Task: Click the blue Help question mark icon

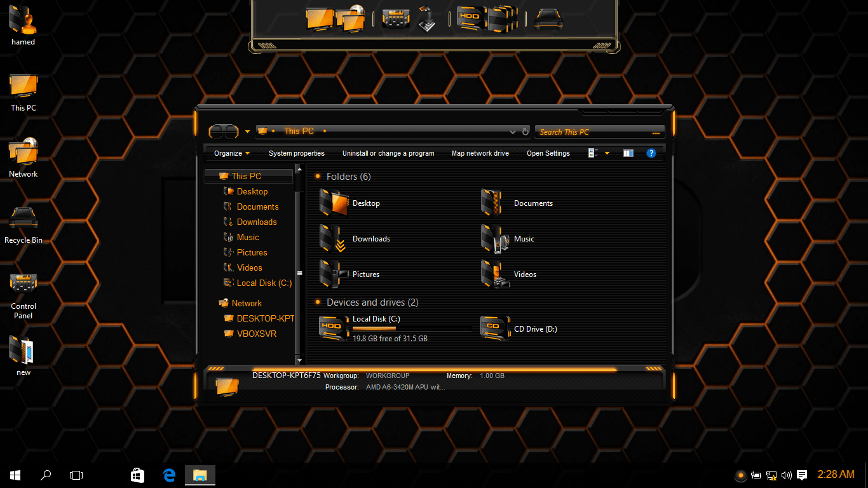Action: [651, 153]
